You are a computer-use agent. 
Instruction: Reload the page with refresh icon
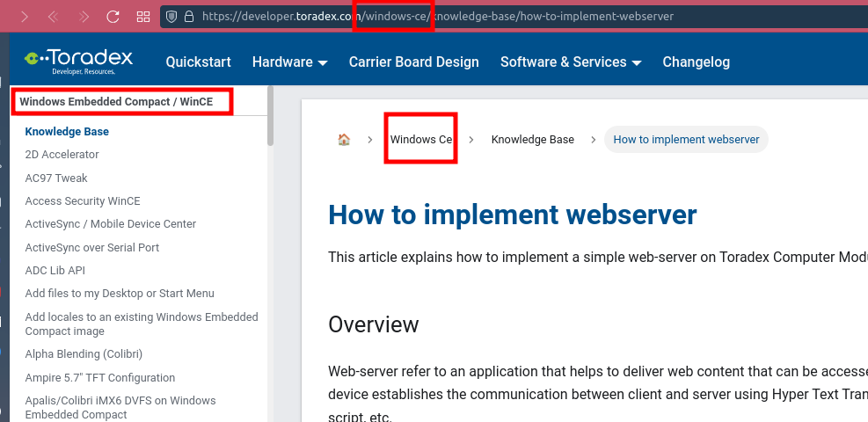click(x=113, y=17)
